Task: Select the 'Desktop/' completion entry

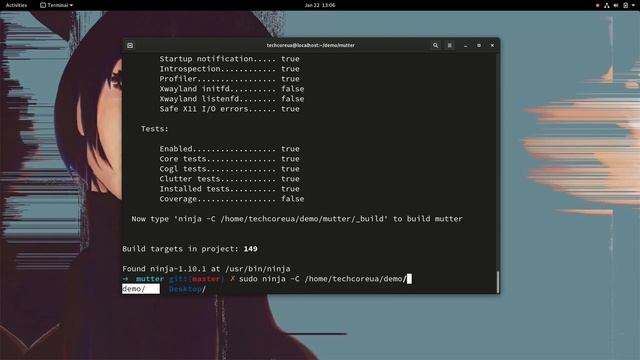Action: [x=187, y=289]
